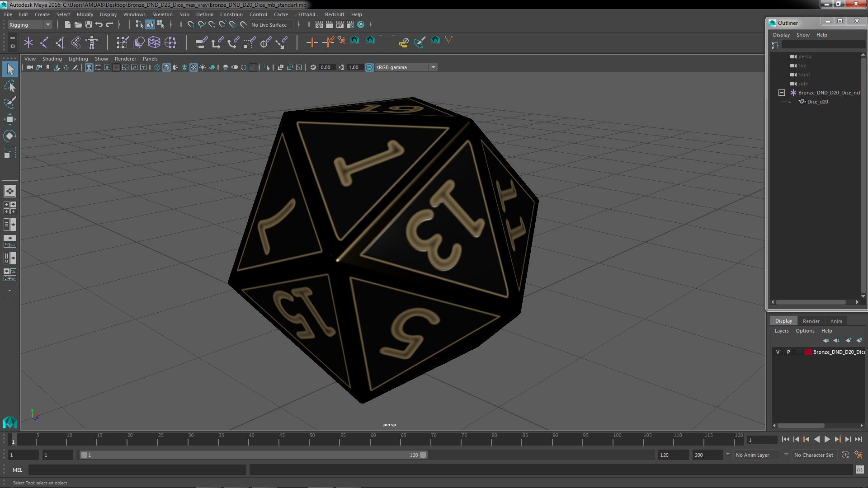Viewport: 868px width, 488px height.
Task: Select Dice_d20 in the Outliner
Action: (818, 101)
